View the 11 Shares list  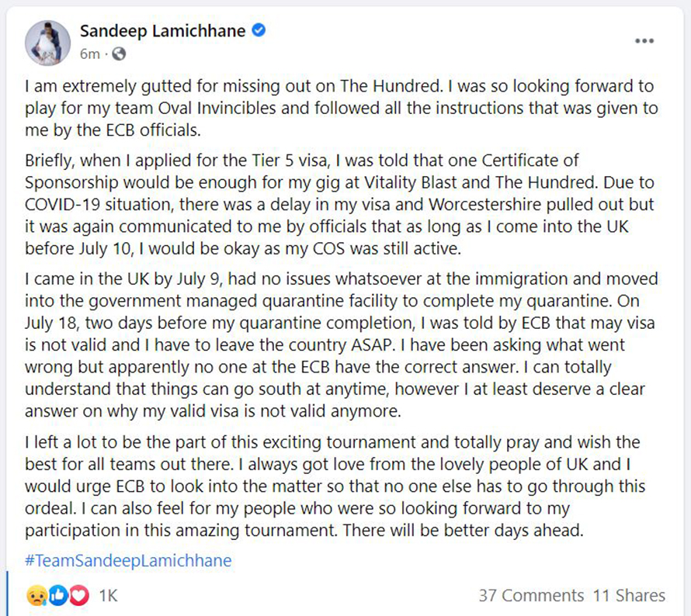tap(629, 596)
